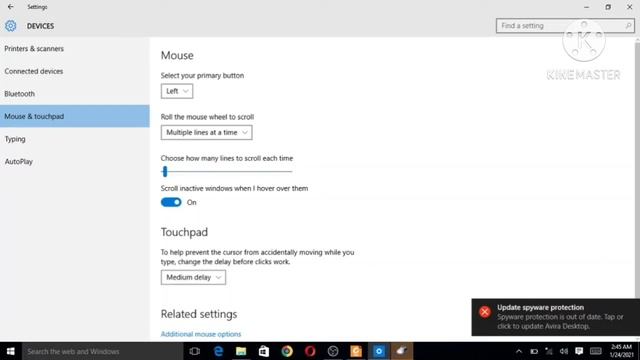Open the orange app icon on taskbar
Image resolution: width=640 pixels, height=360 pixels.
(356, 351)
